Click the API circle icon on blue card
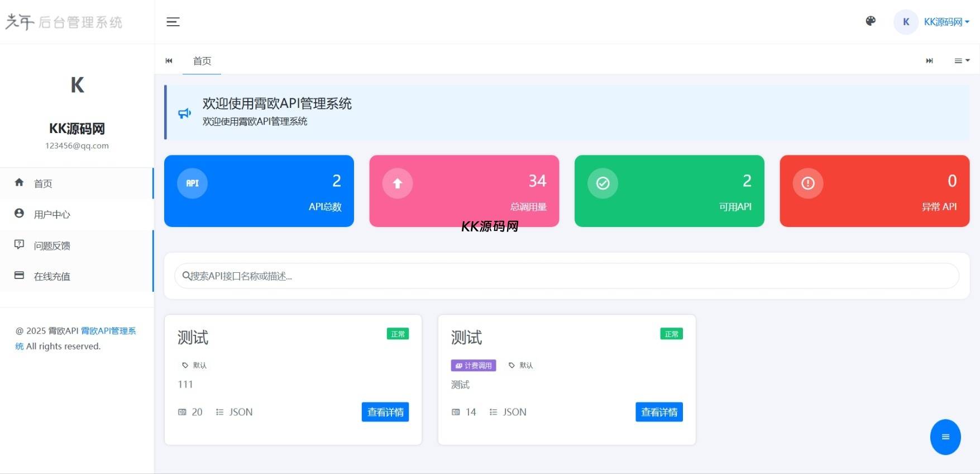Viewport: 980px width, 474px height. (x=192, y=183)
